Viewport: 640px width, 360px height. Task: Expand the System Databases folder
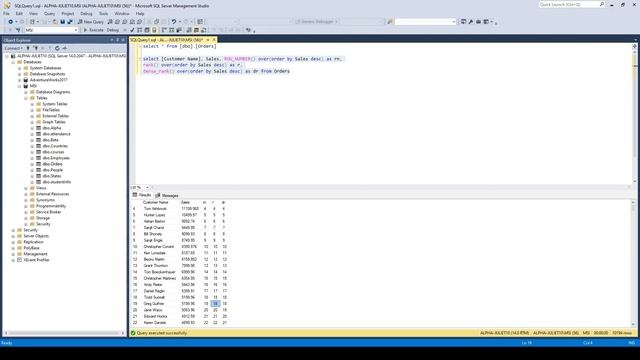point(20,68)
